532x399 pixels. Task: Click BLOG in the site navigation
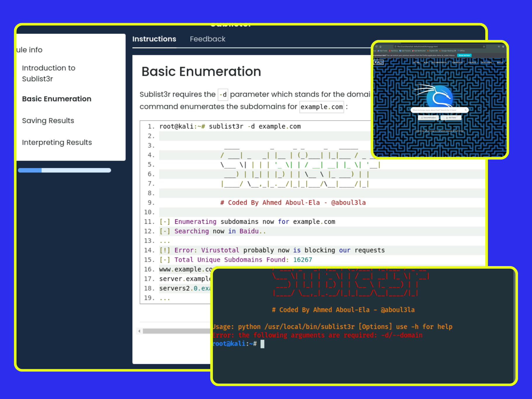[426, 63]
